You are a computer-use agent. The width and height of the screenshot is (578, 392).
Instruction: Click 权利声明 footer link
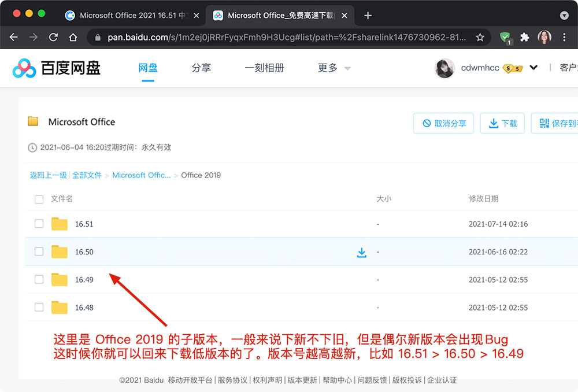[267, 380]
